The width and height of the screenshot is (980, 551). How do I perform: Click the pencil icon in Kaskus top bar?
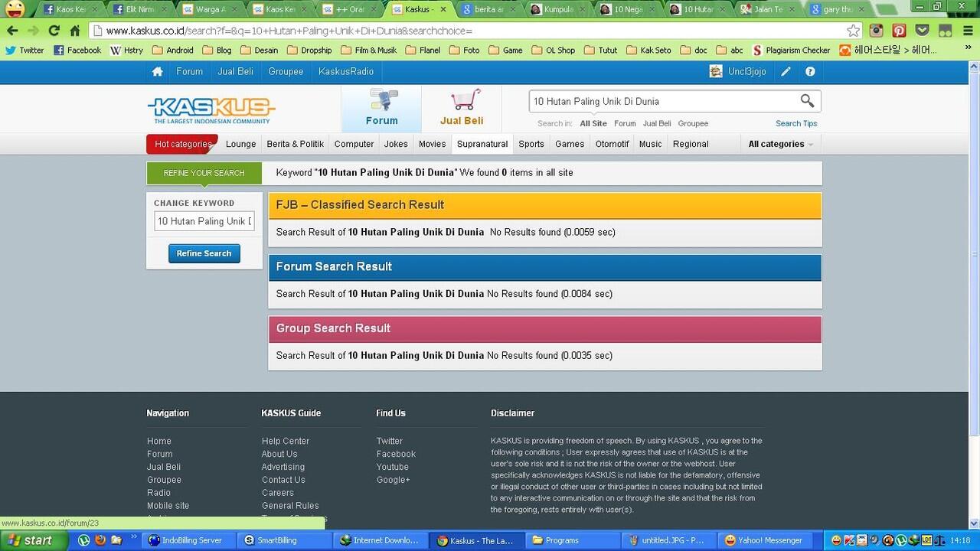point(786,71)
